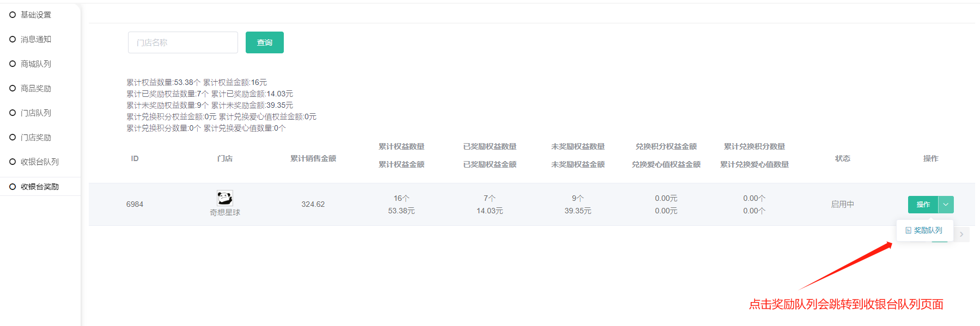Expand the dropdown arrow beside 操作 button
980x326 pixels.
click(946, 204)
